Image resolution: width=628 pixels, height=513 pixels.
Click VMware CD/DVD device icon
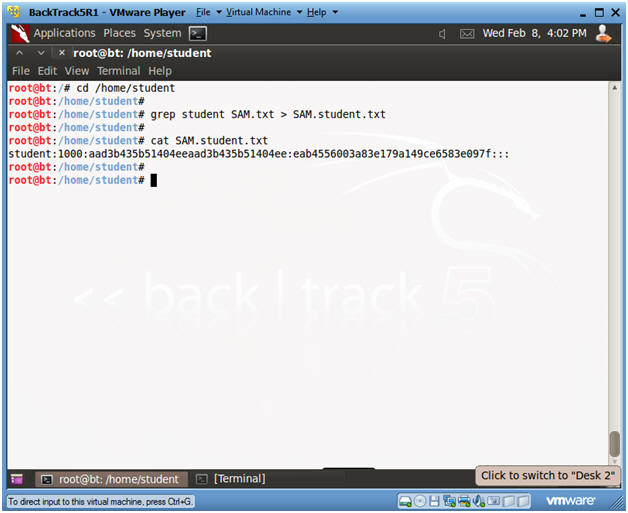click(x=420, y=501)
